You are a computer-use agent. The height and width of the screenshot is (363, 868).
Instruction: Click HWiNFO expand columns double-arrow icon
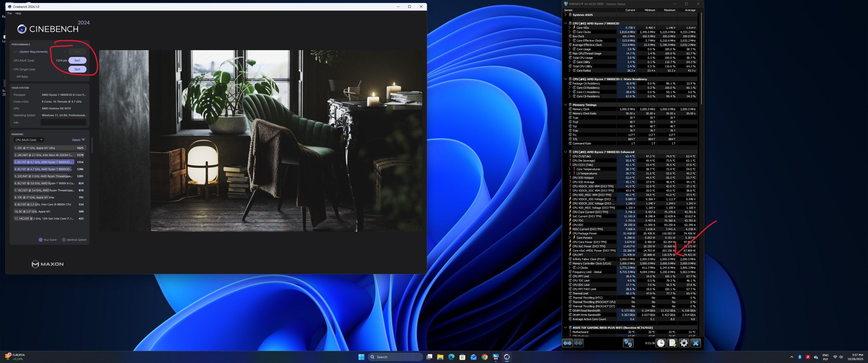pyautogui.click(x=567, y=343)
